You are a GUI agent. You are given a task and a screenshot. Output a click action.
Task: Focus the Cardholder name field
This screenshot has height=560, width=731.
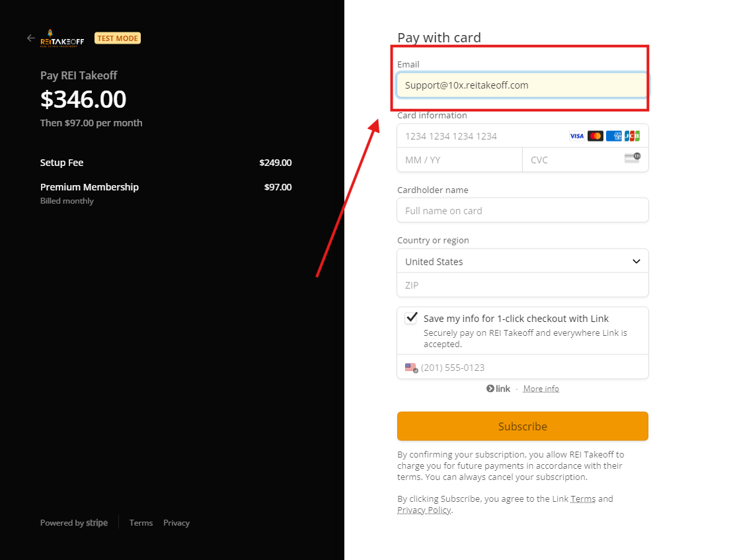point(523,210)
